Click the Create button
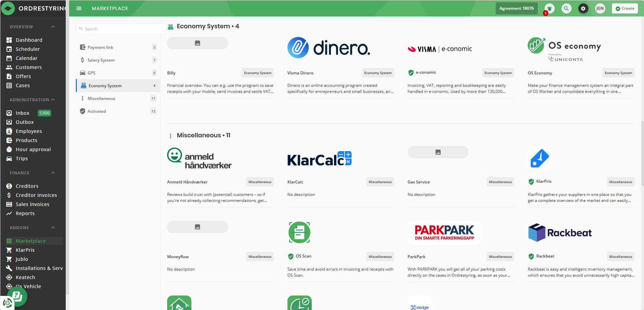 coord(625,8)
